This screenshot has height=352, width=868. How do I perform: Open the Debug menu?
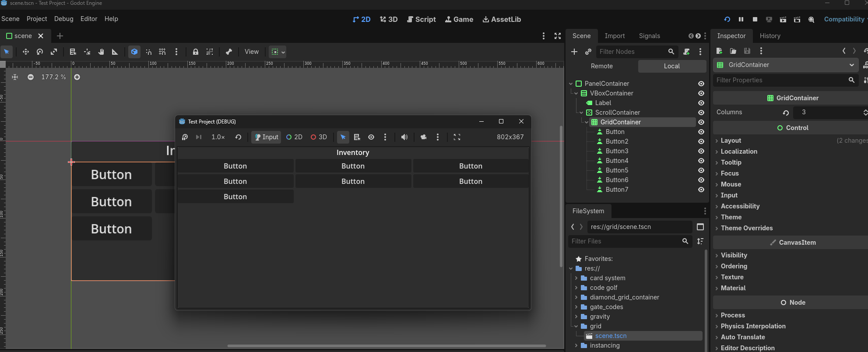tap(63, 19)
